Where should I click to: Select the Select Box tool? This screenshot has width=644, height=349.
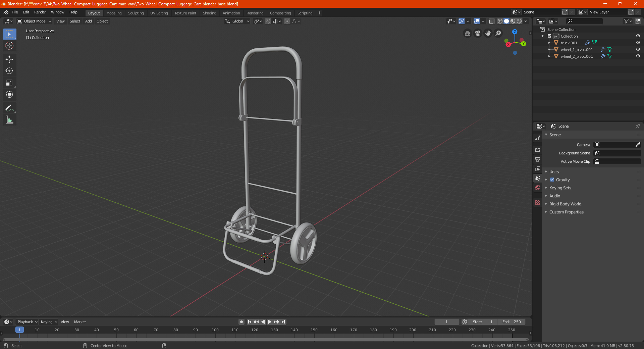[9, 34]
